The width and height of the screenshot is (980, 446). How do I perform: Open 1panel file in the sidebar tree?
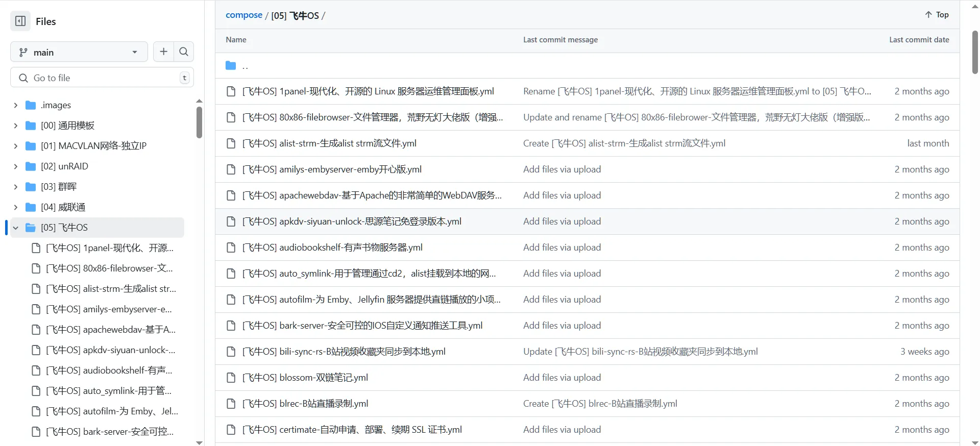click(110, 248)
